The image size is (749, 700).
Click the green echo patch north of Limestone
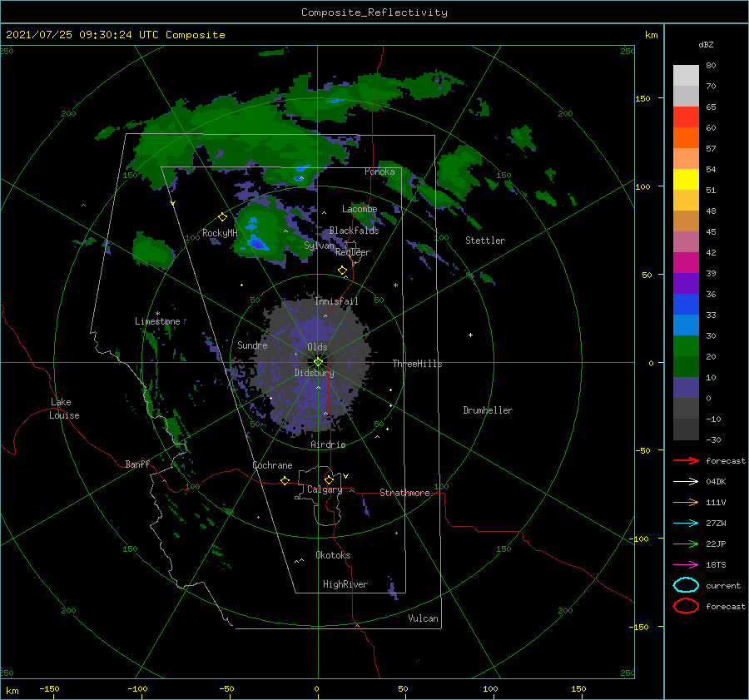tap(152, 251)
